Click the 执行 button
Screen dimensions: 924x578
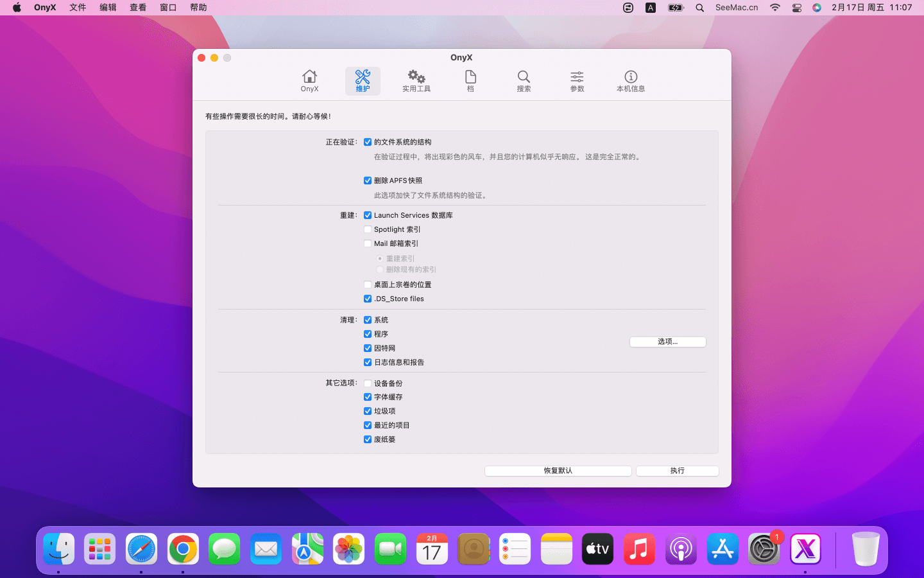coord(677,471)
